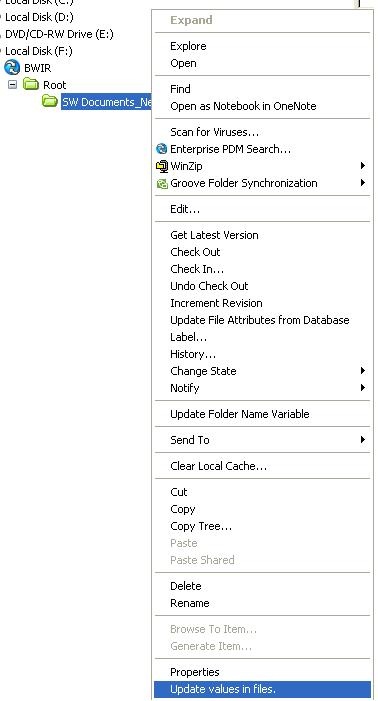This screenshot has width=378, height=701.
Task: Click the Root folder icon
Action: pos(30,84)
